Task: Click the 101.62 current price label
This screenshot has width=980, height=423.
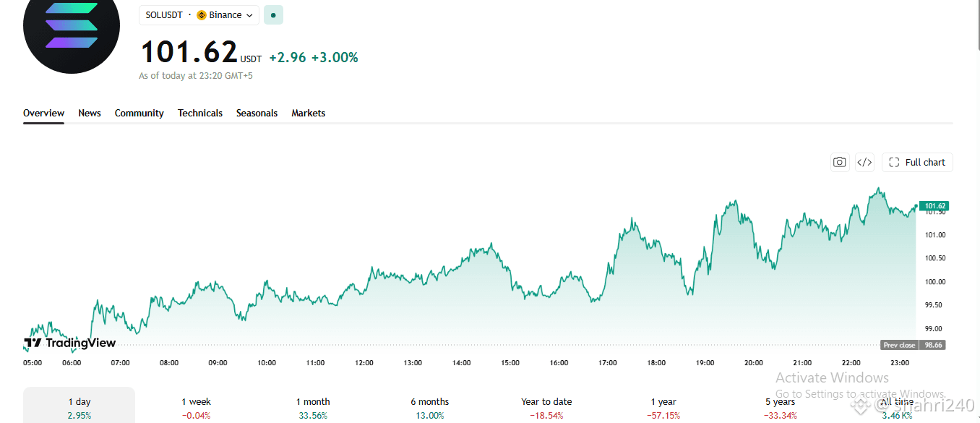Action: pos(933,206)
